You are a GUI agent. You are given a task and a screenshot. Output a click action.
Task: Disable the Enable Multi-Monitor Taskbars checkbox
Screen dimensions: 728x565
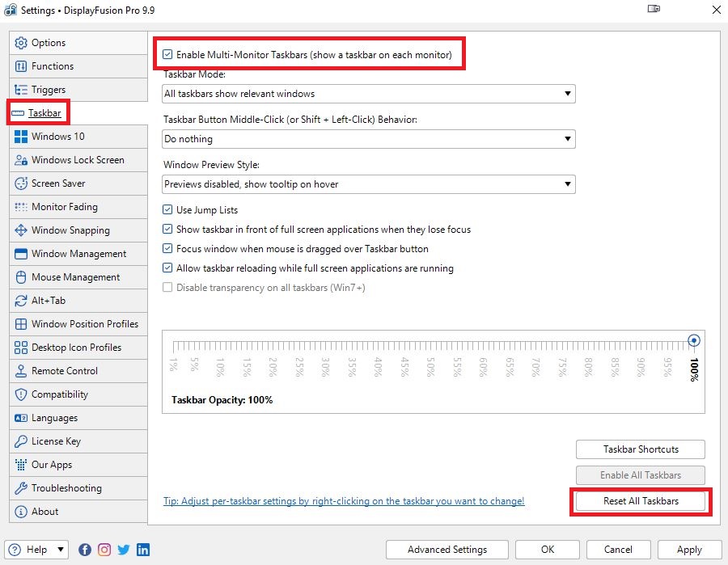(x=167, y=55)
